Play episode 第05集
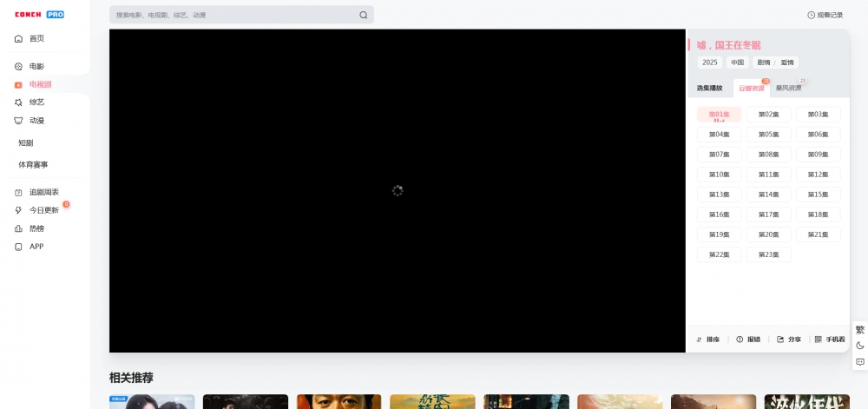Image resolution: width=868 pixels, height=409 pixels. (768, 135)
